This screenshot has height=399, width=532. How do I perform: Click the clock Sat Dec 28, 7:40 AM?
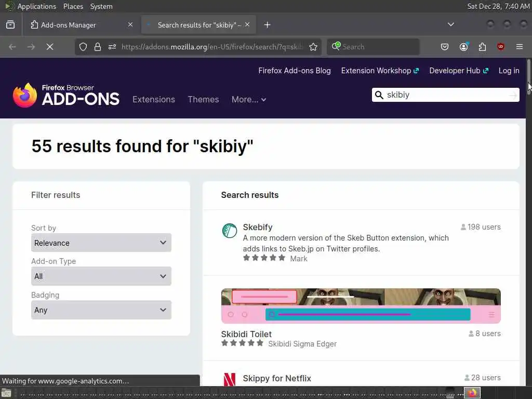coord(498,6)
